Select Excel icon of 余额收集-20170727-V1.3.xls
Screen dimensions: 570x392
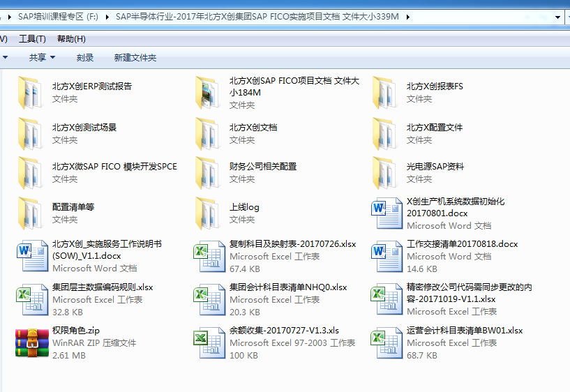[x=209, y=342]
